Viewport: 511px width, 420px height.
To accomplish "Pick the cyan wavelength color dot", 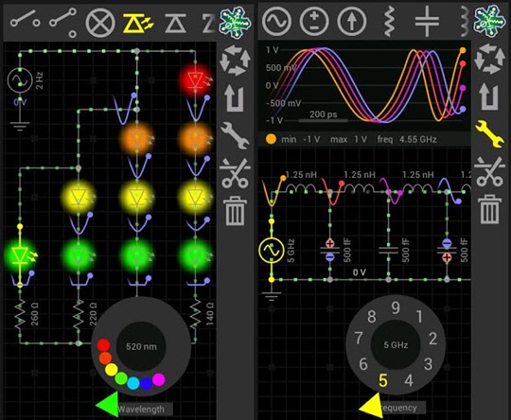I will pyautogui.click(x=133, y=383).
